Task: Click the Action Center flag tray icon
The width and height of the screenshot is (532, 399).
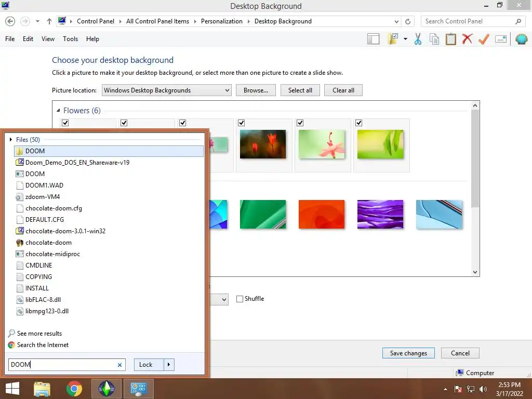Action: tap(458, 389)
